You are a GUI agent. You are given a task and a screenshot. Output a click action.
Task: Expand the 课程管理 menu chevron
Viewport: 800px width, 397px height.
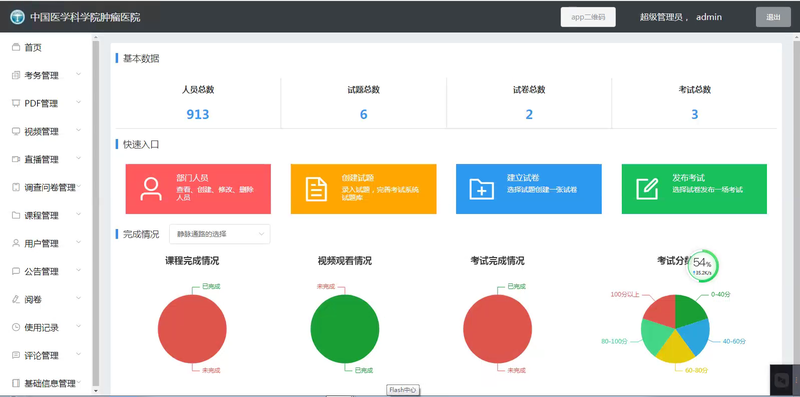coord(79,214)
